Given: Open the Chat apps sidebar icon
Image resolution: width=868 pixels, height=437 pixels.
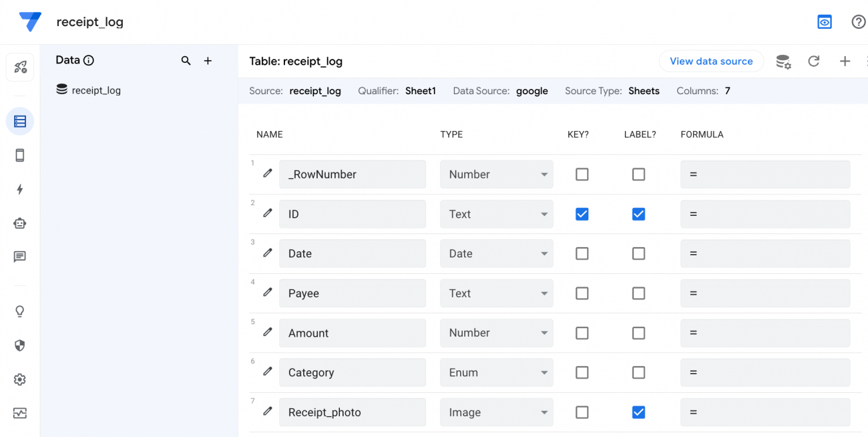Looking at the screenshot, I should tap(20, 257).
